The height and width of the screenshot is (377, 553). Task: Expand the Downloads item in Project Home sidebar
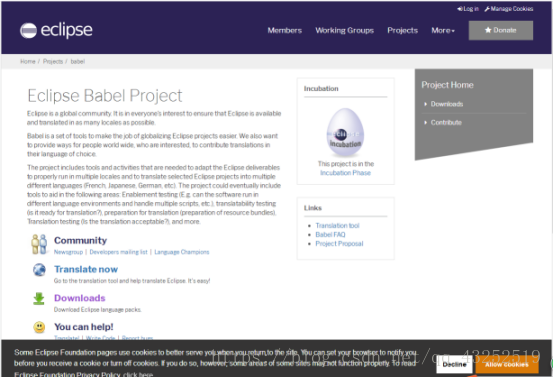coord(446,104)
